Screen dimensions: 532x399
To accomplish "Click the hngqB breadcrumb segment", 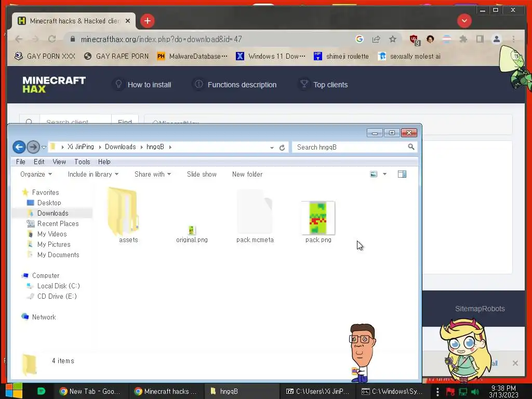I will click(x=155, y=147).
